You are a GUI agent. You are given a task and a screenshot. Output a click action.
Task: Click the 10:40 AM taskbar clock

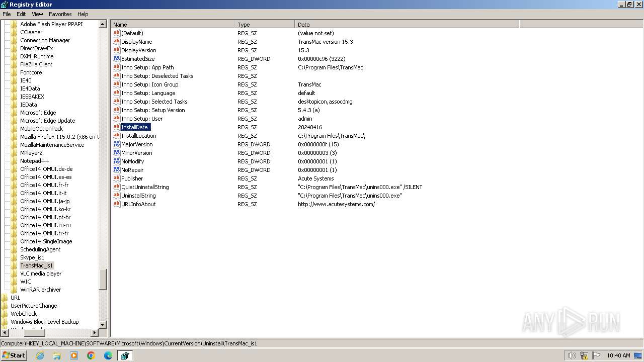(618, 355)
